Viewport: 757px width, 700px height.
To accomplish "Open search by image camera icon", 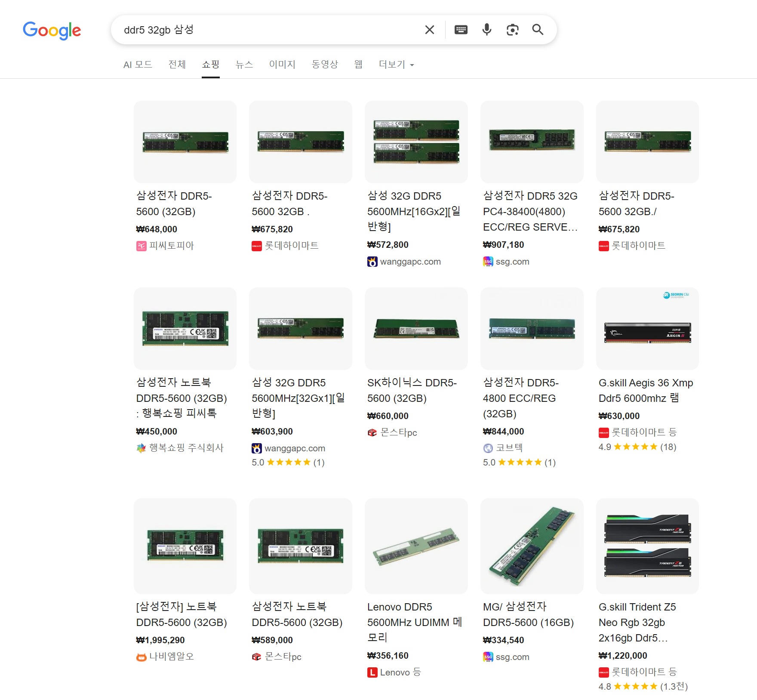I will pyautogui.click(x=512, y=30).
